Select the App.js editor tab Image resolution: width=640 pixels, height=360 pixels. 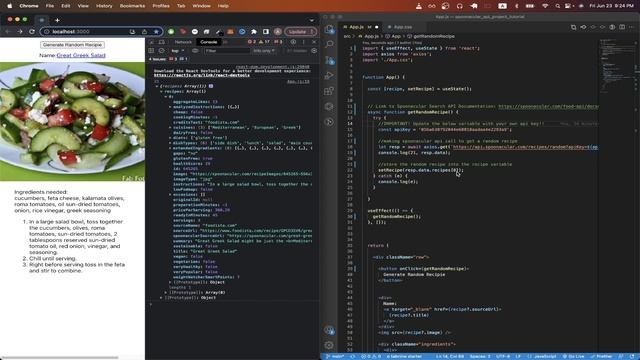pyautogui.click(x=357, y=27)
